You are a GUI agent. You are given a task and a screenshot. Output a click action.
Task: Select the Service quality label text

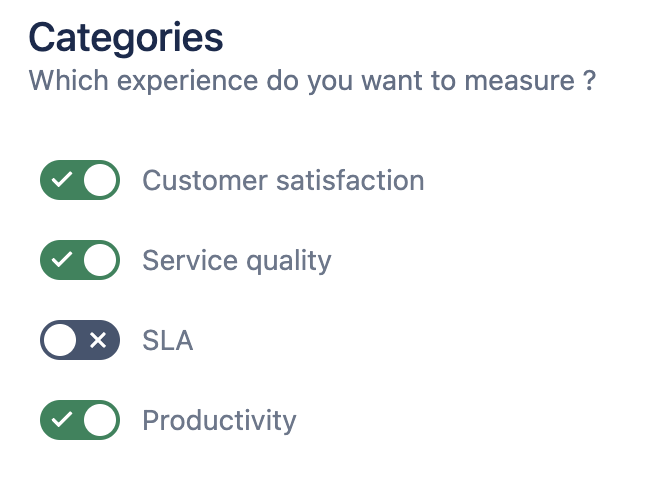pos(236,261)
